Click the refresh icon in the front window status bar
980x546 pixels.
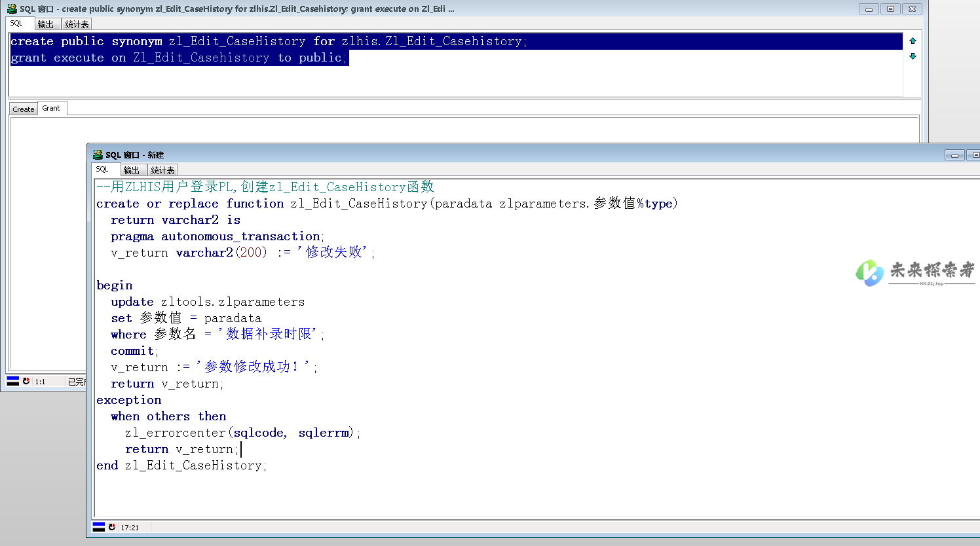pos(112,527)
